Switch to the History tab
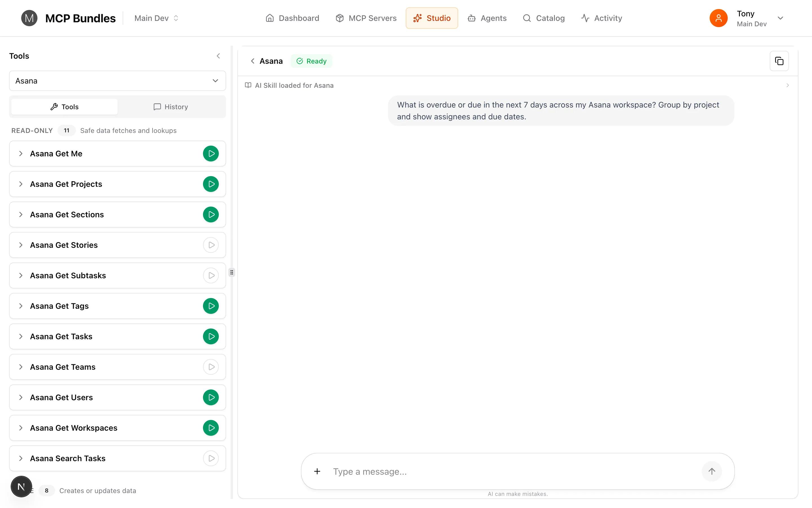 [x=171, y=107]
